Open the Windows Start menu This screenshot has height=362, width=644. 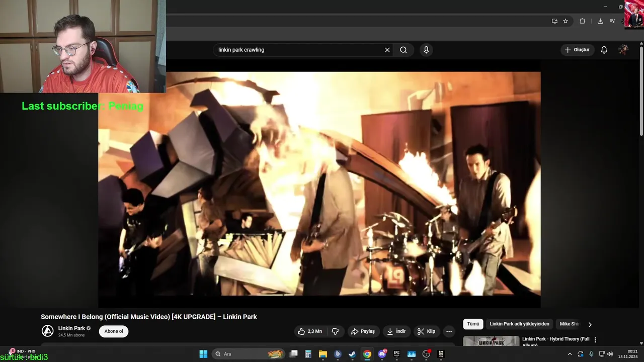point(203,354)
